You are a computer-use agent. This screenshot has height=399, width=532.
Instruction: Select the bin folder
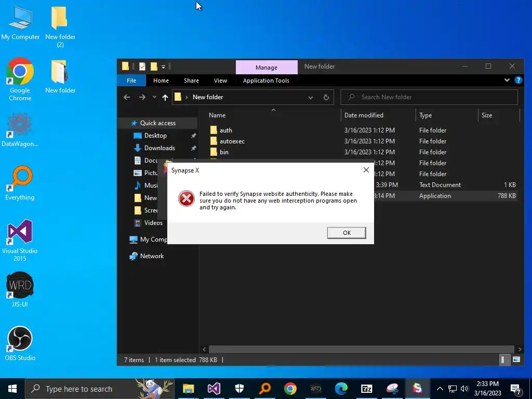[x=363, y=152]
